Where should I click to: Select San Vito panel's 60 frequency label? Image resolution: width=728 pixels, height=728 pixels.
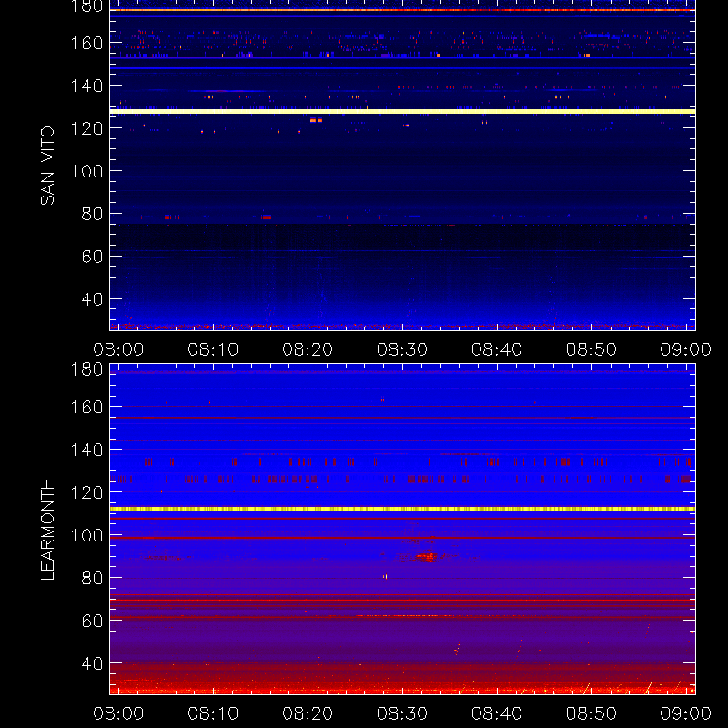click(x=92, y=257)
